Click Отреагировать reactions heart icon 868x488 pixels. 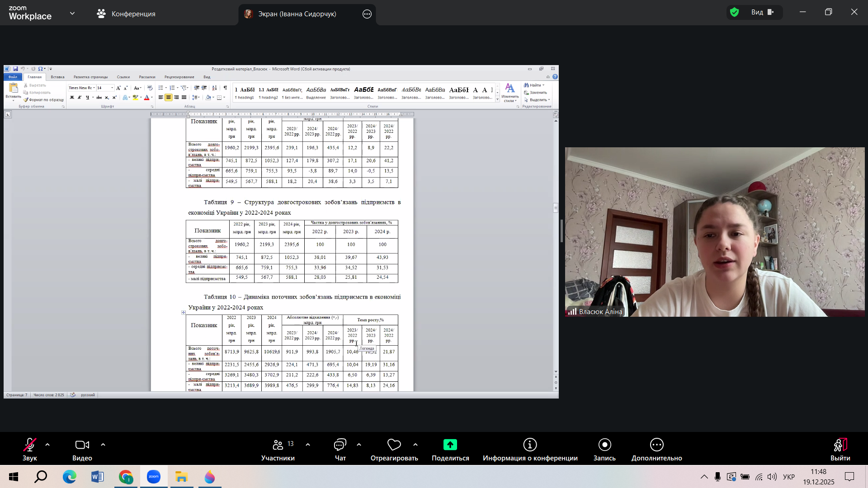pyautogui.click(x=394, y=446)
